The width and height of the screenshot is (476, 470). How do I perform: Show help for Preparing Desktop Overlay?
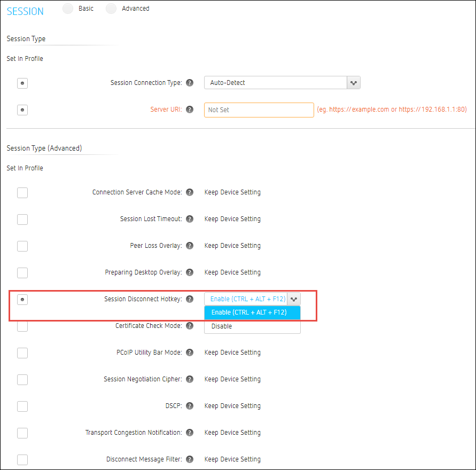coord(190,272)
